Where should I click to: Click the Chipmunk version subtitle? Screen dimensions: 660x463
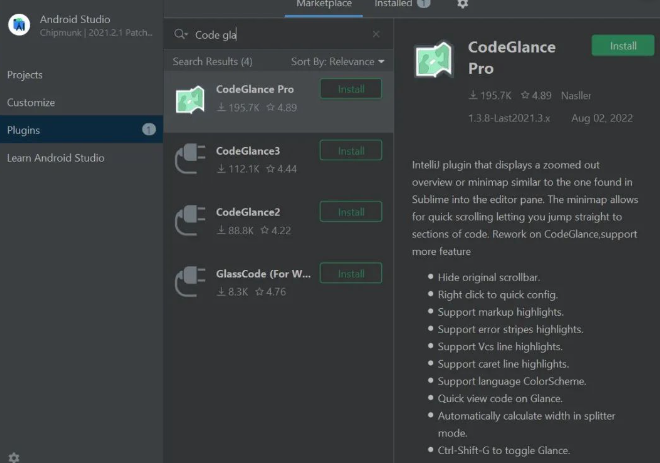point(96,33)
